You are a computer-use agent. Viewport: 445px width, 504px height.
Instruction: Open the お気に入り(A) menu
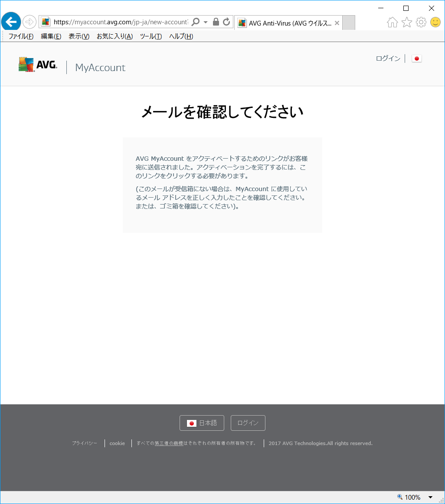click(x=115, y=36)
